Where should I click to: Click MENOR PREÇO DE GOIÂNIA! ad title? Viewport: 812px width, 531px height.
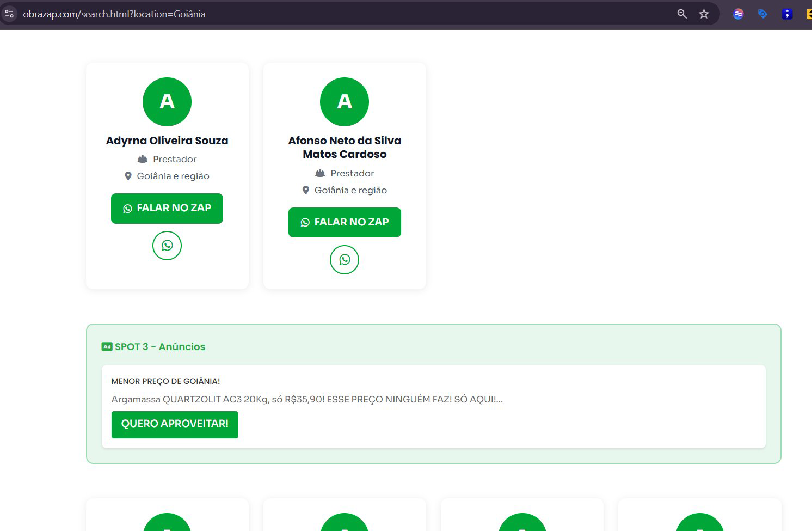click(165, 381)
